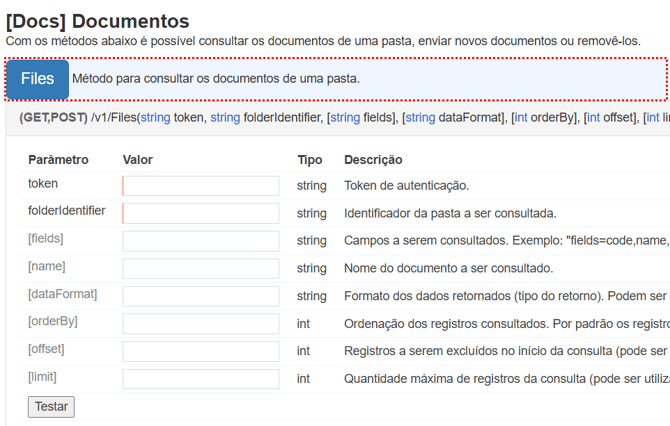Screen dimensions: 670x426
Task: Click the Parâmetro column header
Action: pyautogui.click(x=58, y=160)
